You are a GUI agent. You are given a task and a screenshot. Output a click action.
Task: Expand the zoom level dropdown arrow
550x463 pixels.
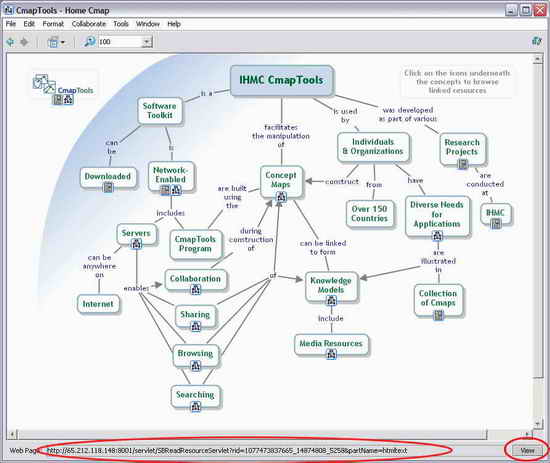click(147, 42)
